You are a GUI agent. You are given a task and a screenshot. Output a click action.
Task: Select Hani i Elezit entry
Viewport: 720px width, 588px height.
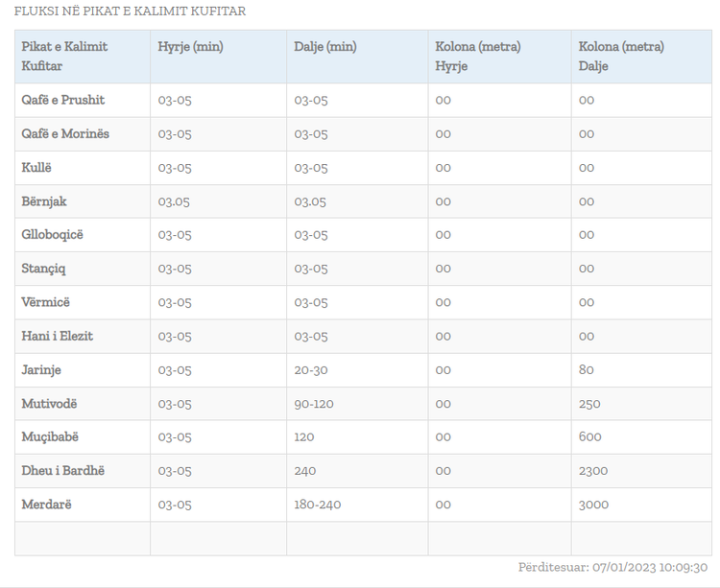click(x=57, y=336)
